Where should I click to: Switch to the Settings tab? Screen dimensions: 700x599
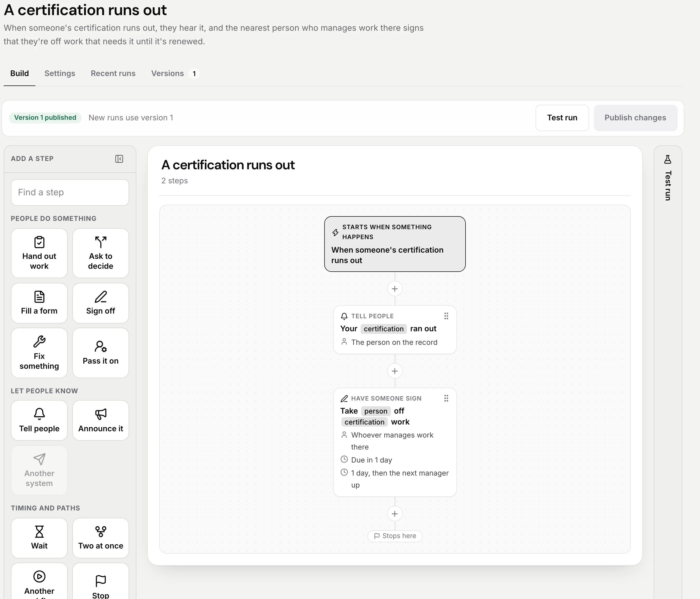click(60, 73)
